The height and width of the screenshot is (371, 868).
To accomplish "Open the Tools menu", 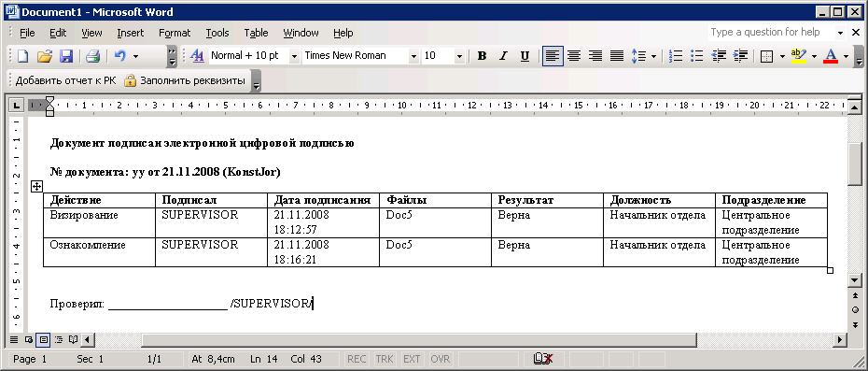I will coord(217,33).
